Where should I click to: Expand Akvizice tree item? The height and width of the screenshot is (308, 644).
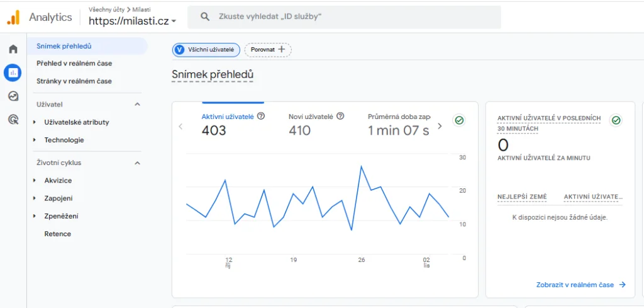point(35,181)
